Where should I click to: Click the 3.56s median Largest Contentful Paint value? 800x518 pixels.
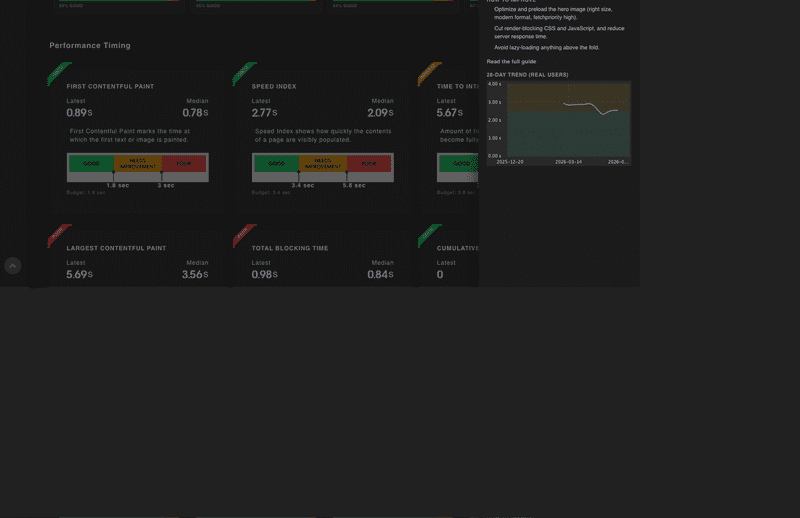[x=195, y=275]
